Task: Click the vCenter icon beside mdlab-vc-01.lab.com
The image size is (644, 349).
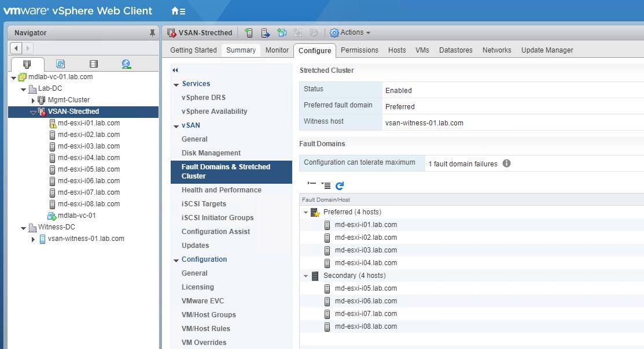Action: 22,77
